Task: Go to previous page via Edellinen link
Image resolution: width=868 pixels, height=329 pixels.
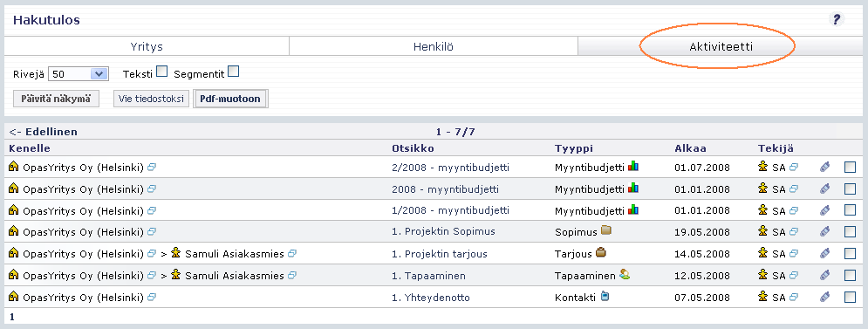Action: pyautogui.click(x=43, y=132)
